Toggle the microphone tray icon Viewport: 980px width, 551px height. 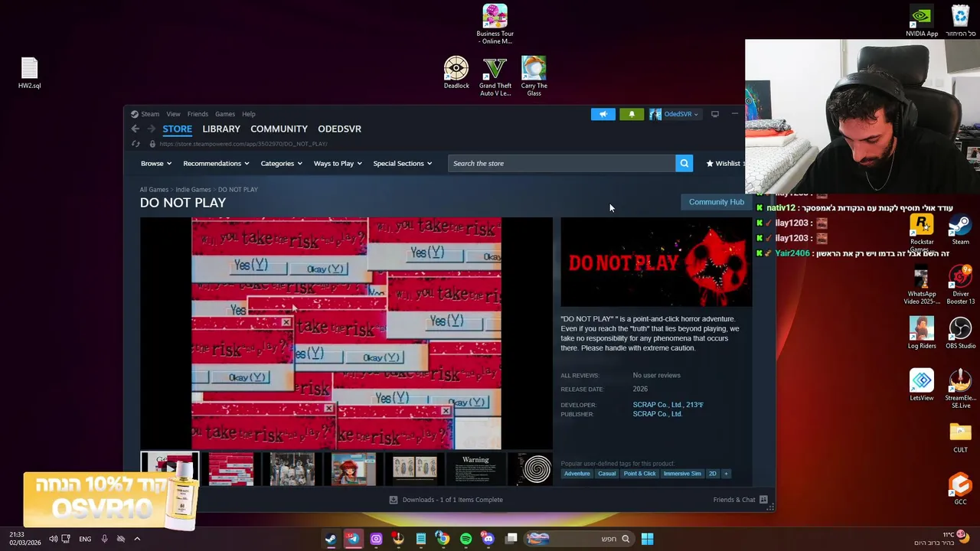click(104, 539)
